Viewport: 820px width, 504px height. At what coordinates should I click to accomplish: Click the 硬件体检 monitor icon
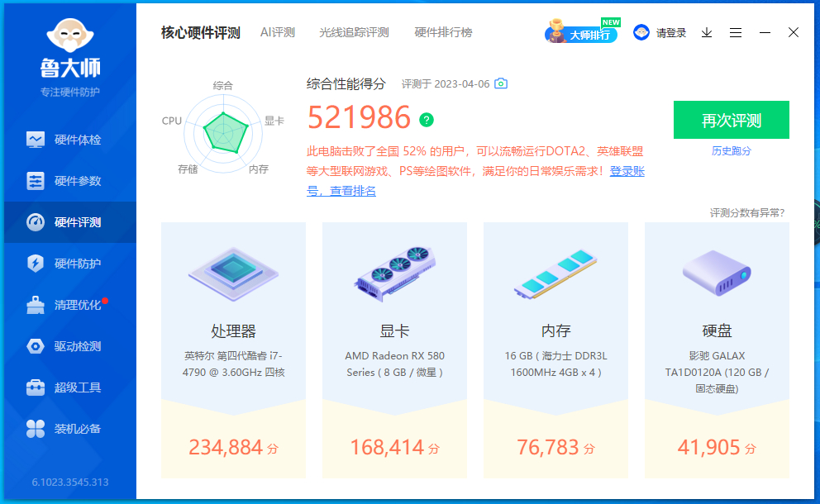pos(36,140)
